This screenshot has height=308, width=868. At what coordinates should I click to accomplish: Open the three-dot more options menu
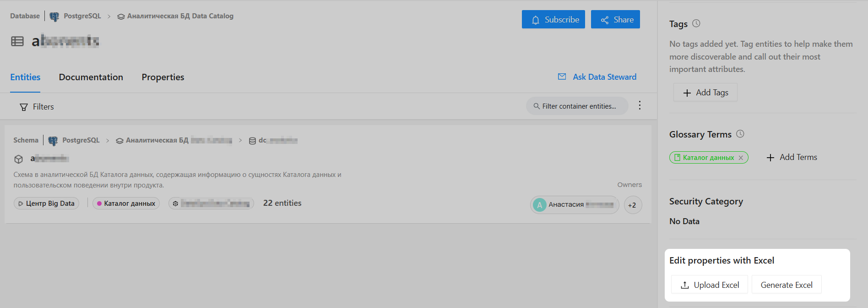click(x=640, y=105)
